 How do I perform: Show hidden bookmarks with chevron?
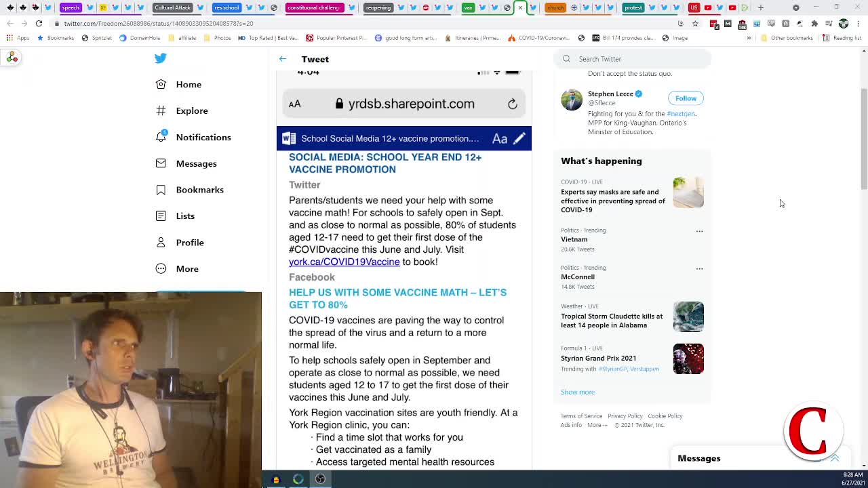tap(749, 38)
